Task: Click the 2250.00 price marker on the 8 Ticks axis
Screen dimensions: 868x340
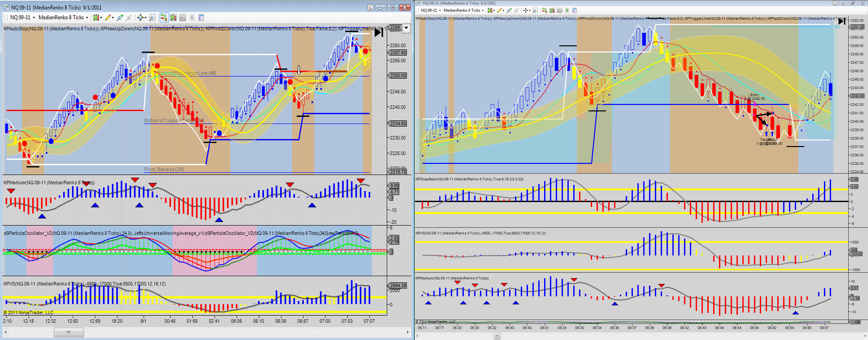Action: (x=398, y=75)
